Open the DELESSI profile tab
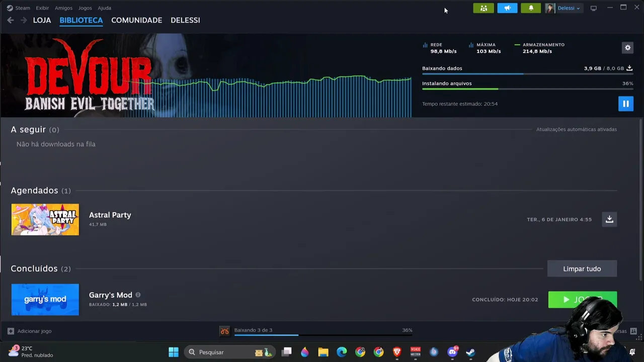 click(185, 20)
